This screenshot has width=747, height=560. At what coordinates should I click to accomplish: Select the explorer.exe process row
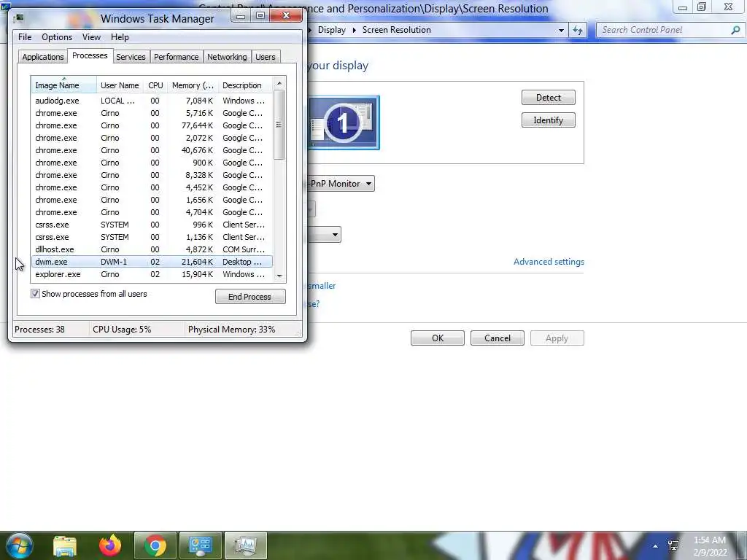(152, 274)
